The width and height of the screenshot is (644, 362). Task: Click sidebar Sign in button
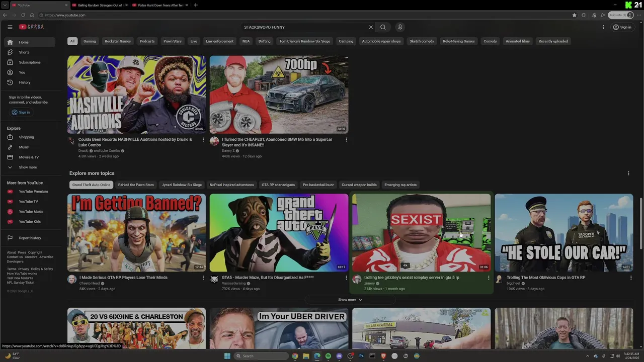21,112
